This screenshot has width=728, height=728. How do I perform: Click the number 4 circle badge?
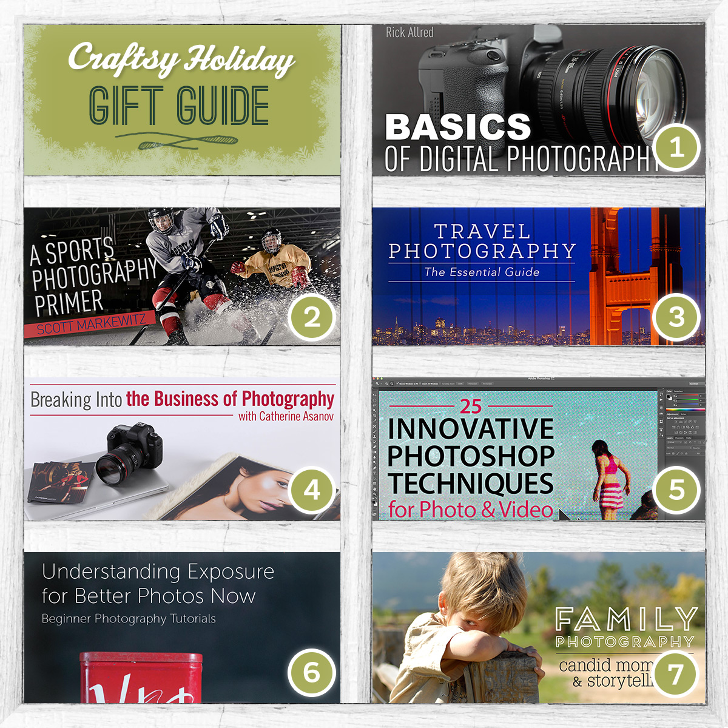[312, 490]
